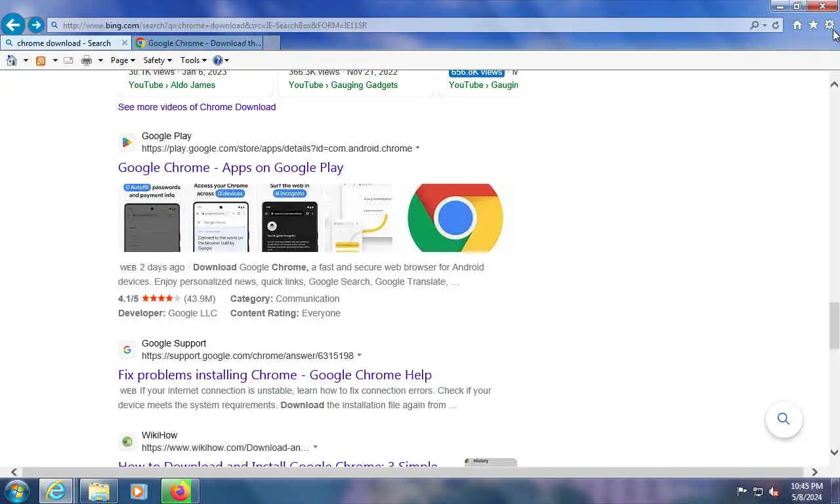Click the RSS feeds icon
This screenshot has height=504, width=840.
41,60
